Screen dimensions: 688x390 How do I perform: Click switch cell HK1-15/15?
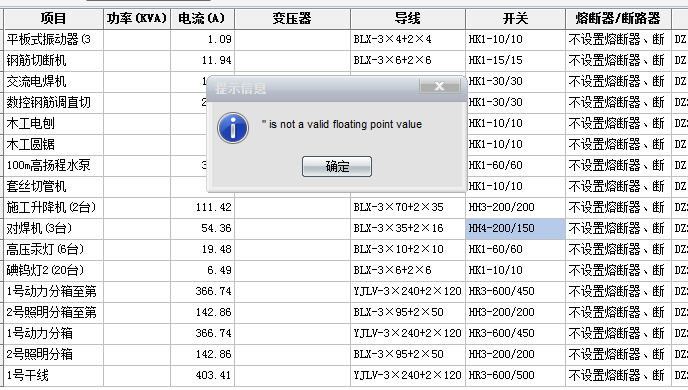coord(515,61)
